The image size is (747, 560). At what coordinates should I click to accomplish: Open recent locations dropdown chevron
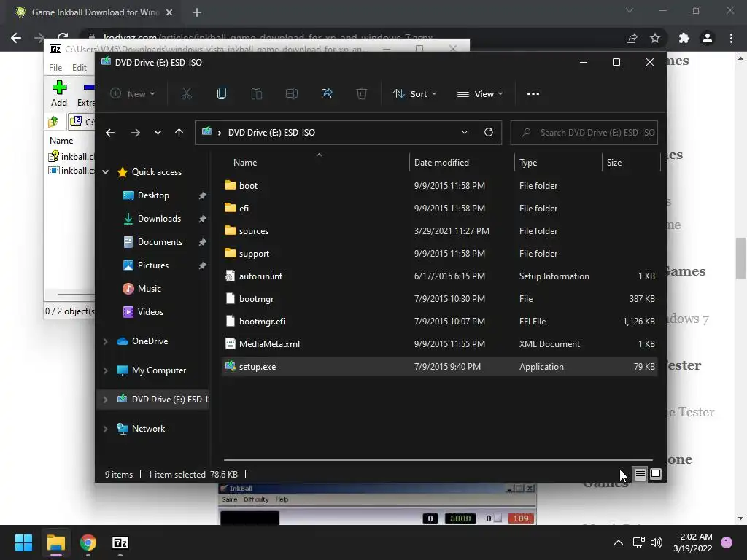pos(158,133)
